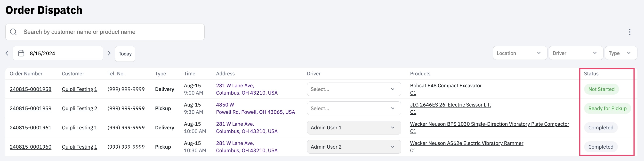Open order 240815-0001958

click(x=31, y=89)
